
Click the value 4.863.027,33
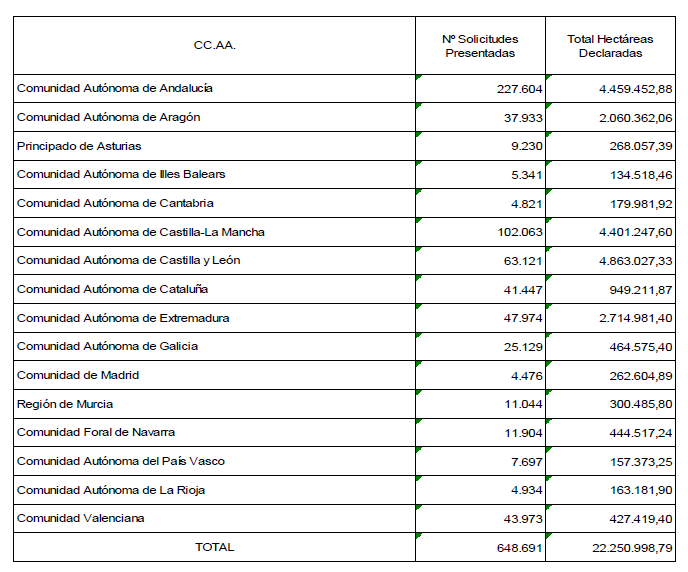click(635, 261)
